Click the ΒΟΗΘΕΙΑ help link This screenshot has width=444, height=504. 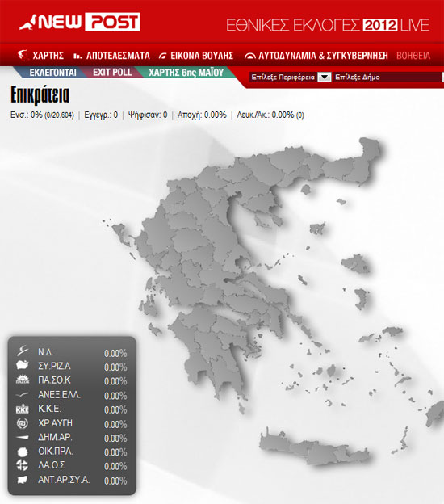coord(413,56)
